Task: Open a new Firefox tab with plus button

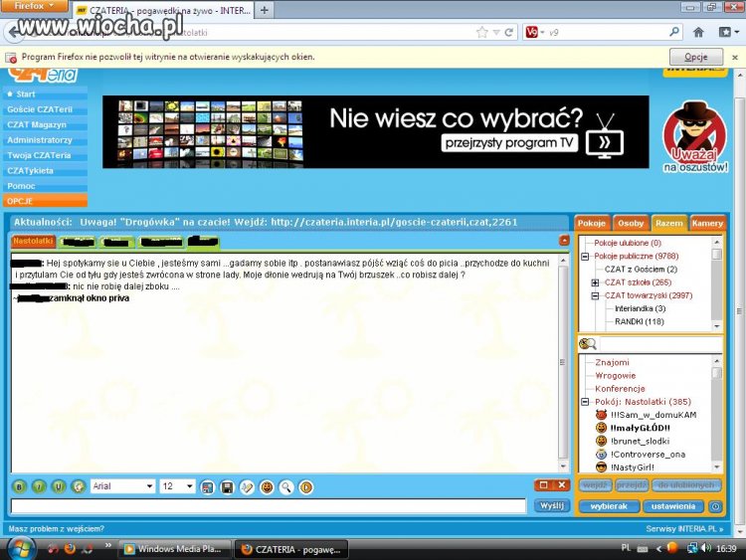Action: point(264,10)
